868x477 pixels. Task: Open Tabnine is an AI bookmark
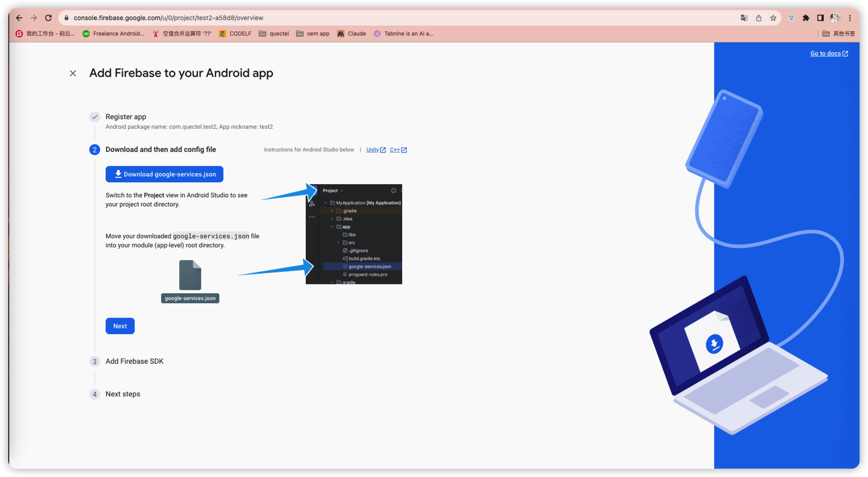coord(404,34)
